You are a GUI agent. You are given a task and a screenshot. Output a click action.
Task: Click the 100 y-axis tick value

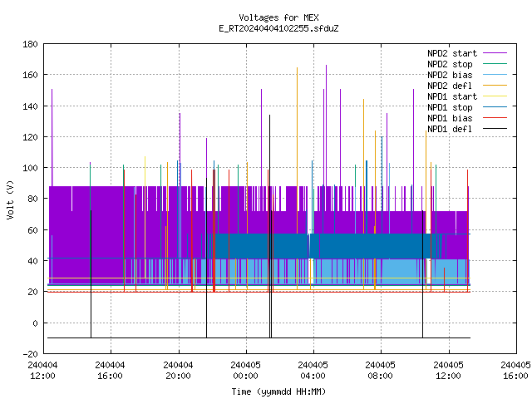(30, 168)
